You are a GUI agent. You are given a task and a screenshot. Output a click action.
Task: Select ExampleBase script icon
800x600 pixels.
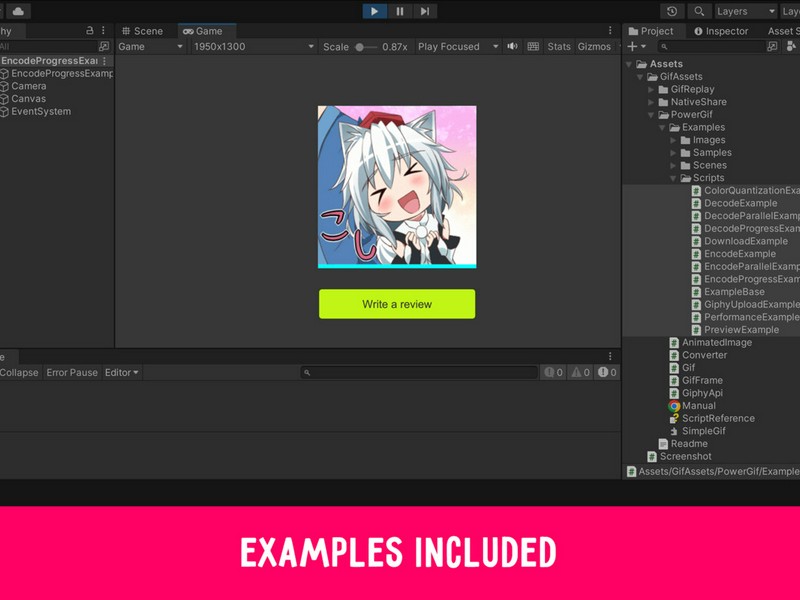[696, 292]
